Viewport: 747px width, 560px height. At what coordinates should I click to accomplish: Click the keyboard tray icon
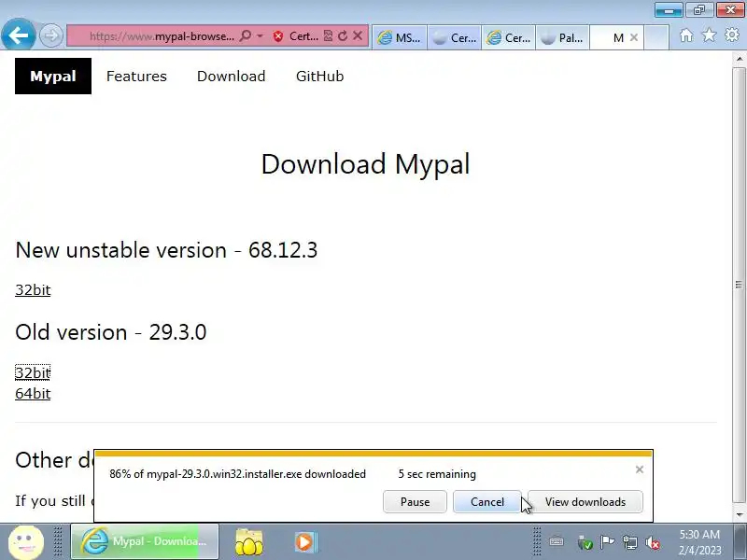point(556,542)
